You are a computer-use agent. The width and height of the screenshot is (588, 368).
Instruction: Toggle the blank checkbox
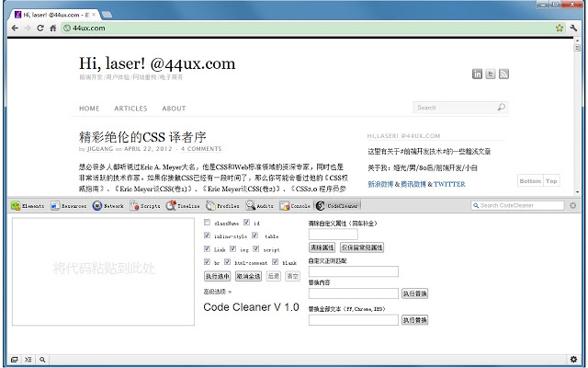click(276, 261)
